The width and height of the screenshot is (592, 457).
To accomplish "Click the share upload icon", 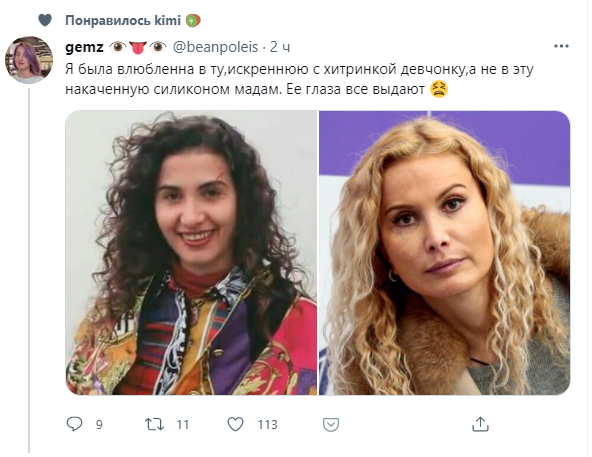I will click(480, 424).
